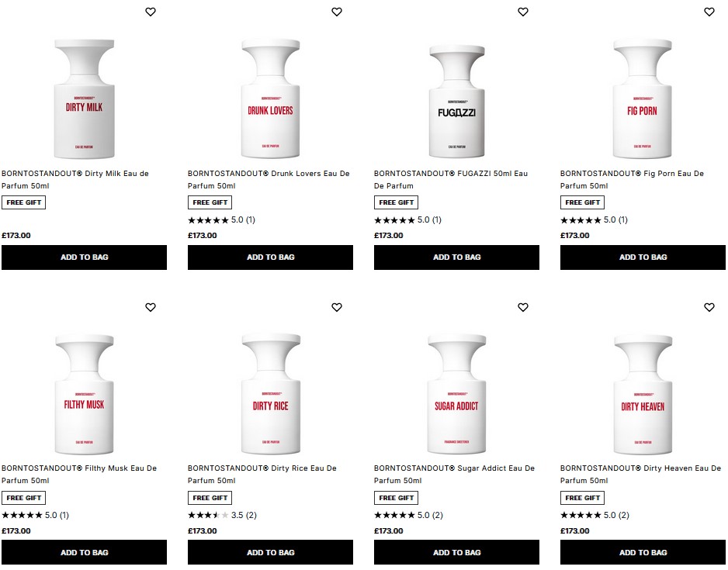Favorite Filthy Musk using its heart icon
This screenshot has height=570, width=728.
151,307
